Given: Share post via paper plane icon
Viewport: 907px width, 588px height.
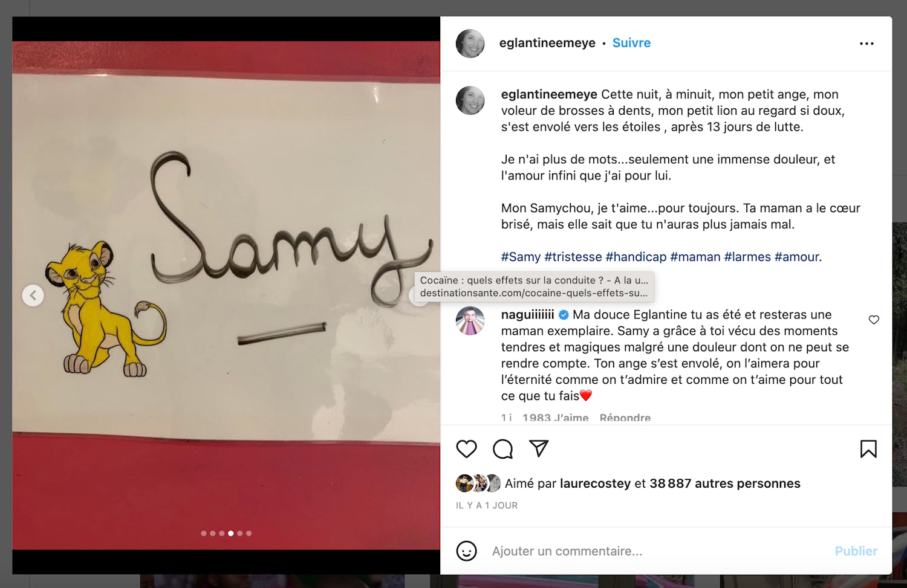Looking at the screenshot, I should pos(539,448).
